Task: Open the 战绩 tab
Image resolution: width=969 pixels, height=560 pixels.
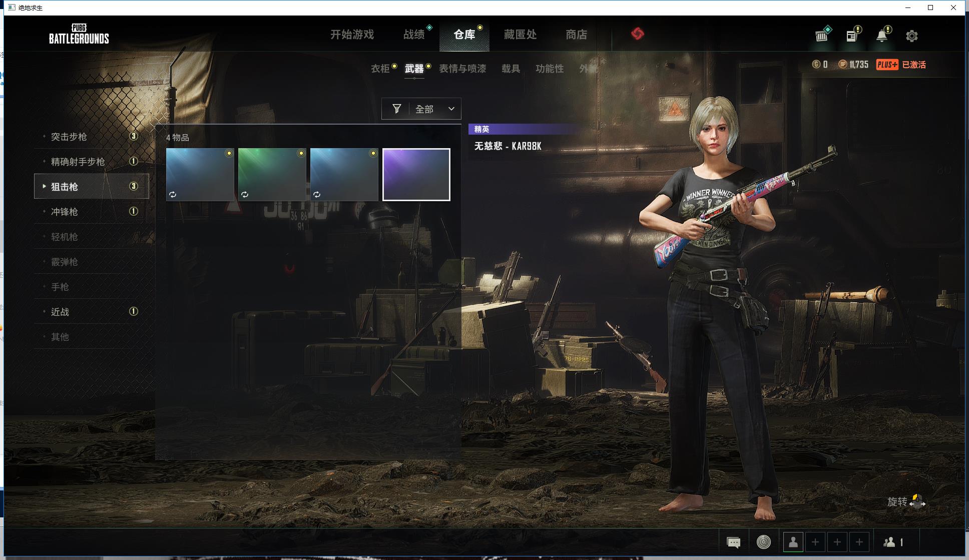Action: (x=414, y=35)
